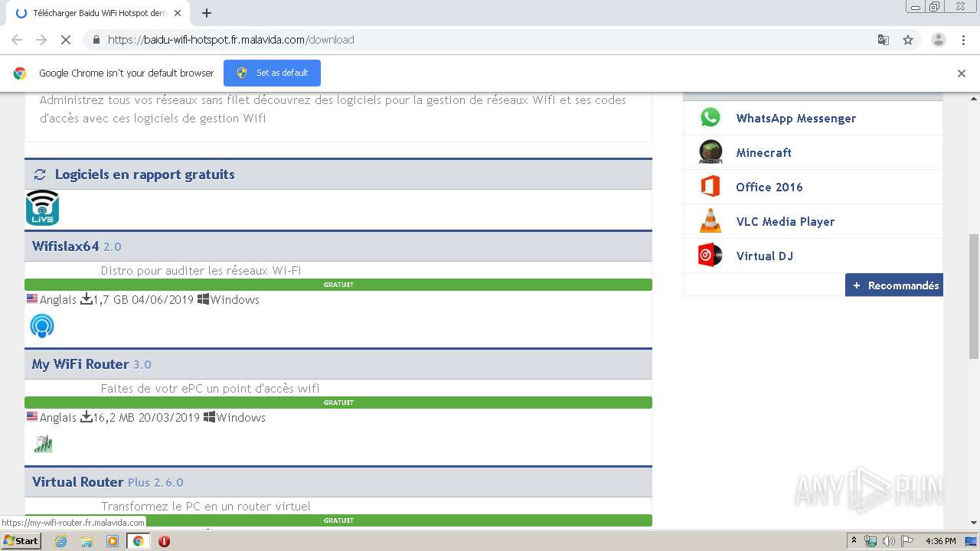
Task: Bookmark this page with the star
Action: click(908, 40)
